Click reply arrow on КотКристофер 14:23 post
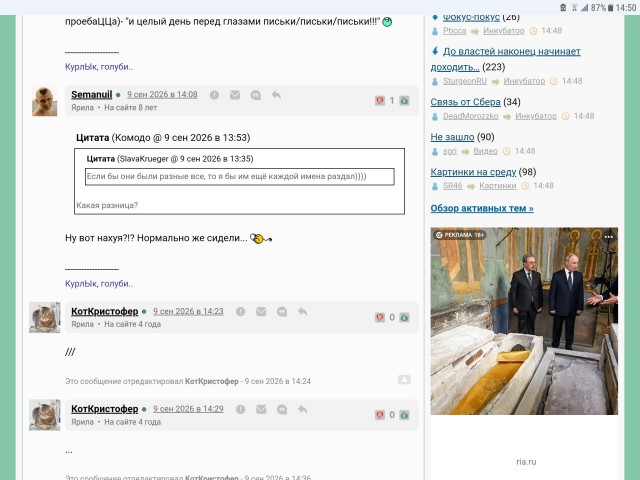 tap(302, 312)
